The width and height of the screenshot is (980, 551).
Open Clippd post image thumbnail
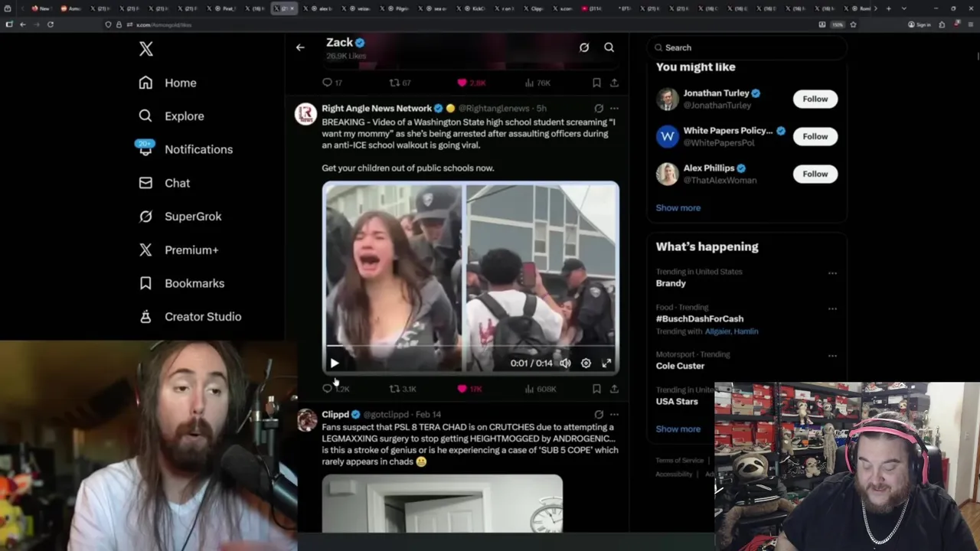[443, 504]
